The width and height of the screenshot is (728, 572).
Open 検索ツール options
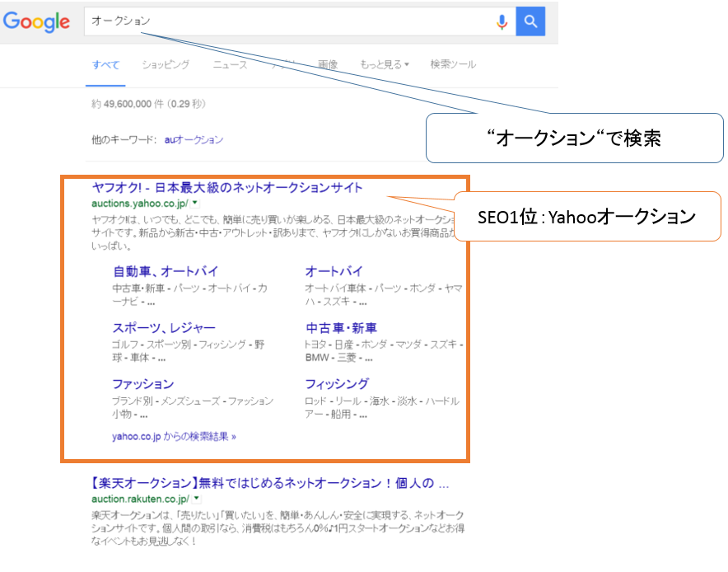click(x=453, y=64)
